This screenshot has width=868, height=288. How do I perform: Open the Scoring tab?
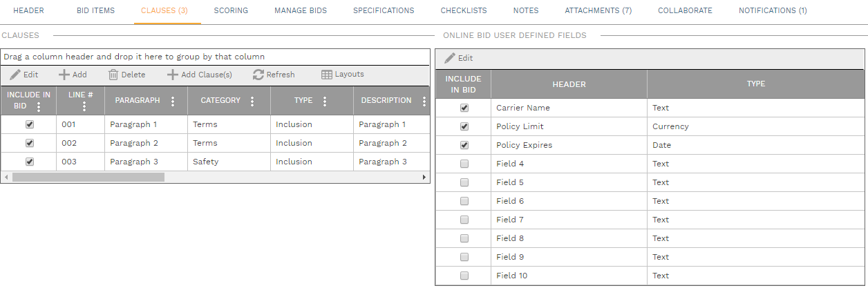point(231,11)
